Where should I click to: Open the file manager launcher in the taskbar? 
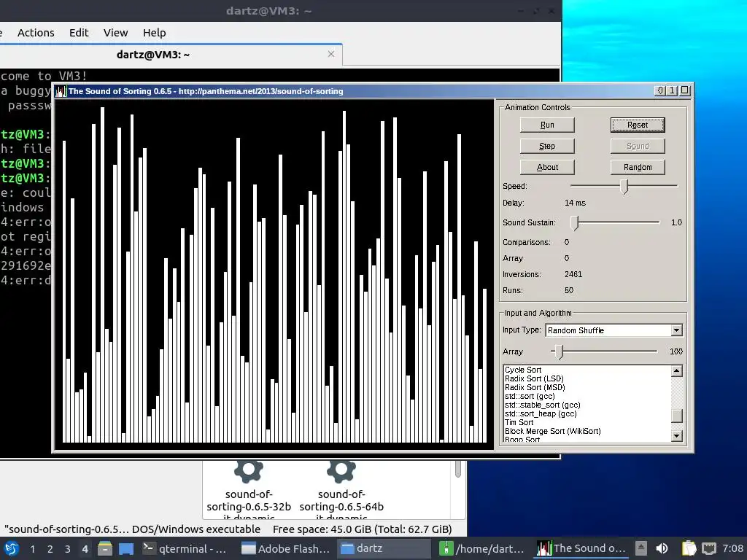(105, 548)
